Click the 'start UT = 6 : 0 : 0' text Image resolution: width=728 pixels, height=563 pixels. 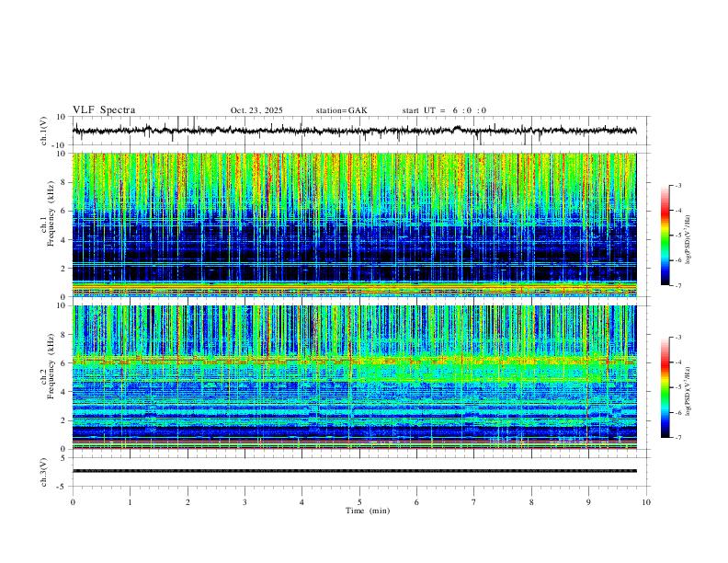click(x=444, y=110)
